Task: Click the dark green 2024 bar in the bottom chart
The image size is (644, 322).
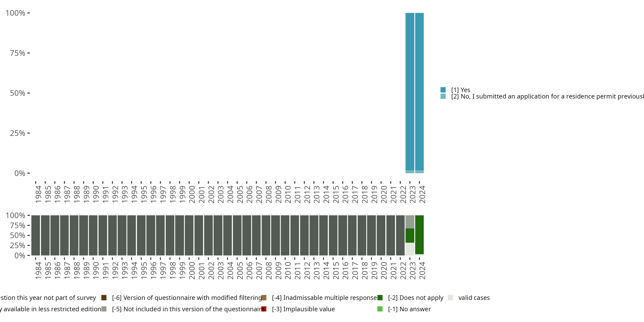Action: (419, 234)
